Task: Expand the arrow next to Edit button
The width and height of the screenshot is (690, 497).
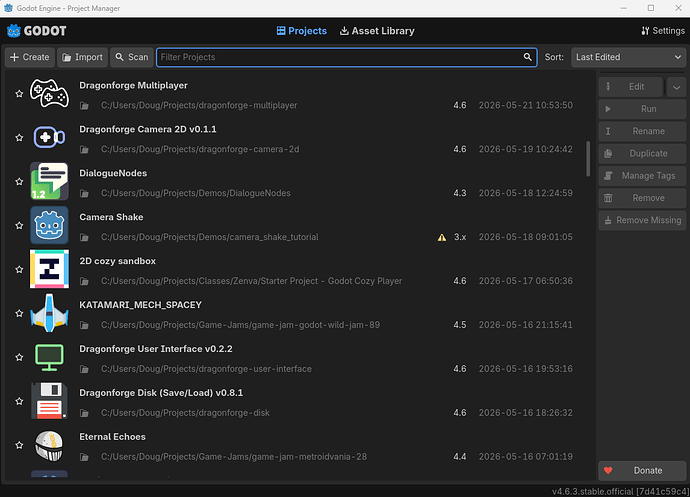Action: (x=676, y=87)
